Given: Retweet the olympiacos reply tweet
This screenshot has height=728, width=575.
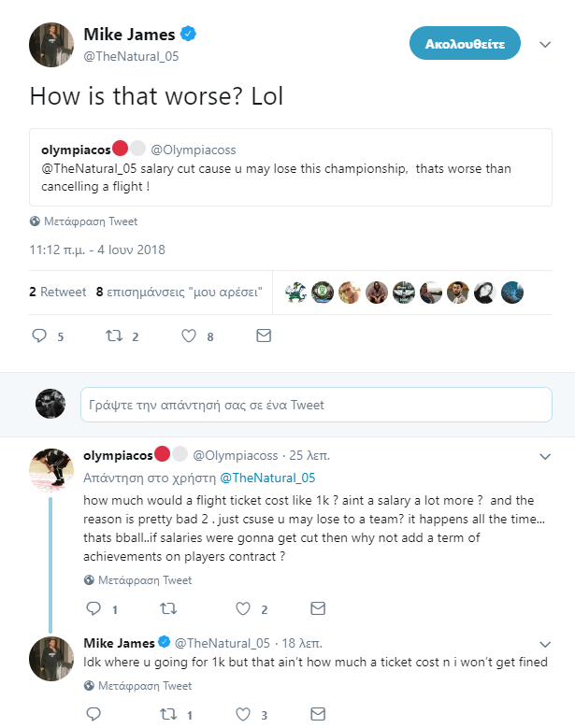Looking at the screenshot, I should [168, 608].
